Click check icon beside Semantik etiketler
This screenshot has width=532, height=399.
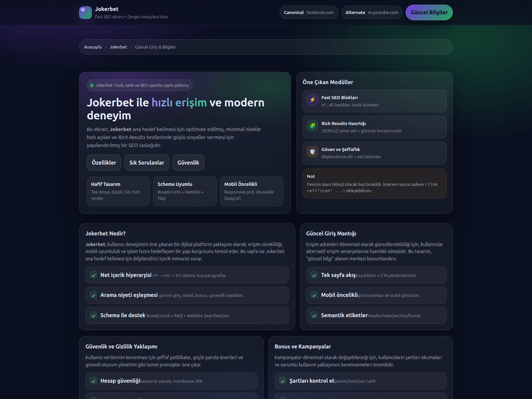(314, 315)
